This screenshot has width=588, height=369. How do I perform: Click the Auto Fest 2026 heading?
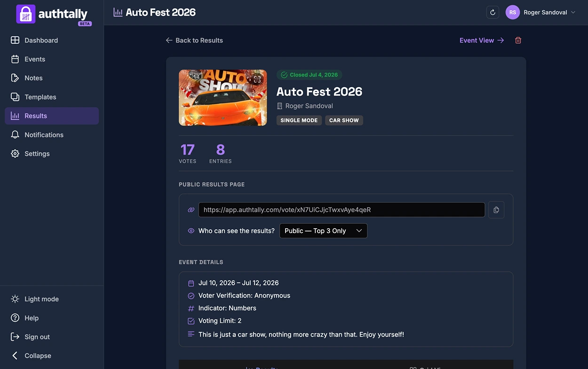(x=319, y=91)
